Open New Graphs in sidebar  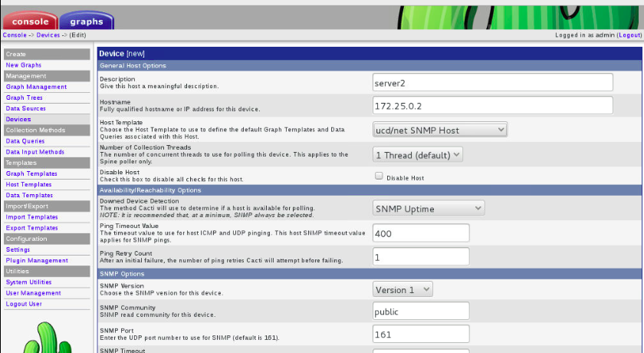pos(24,65)
